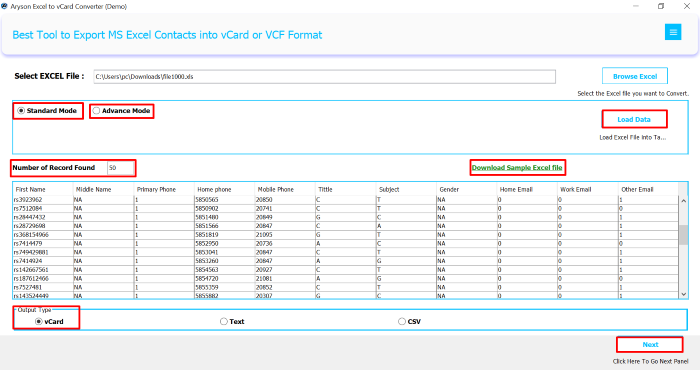
Task: Click home phone cell 5851480
Action: [x=225, y=217]
